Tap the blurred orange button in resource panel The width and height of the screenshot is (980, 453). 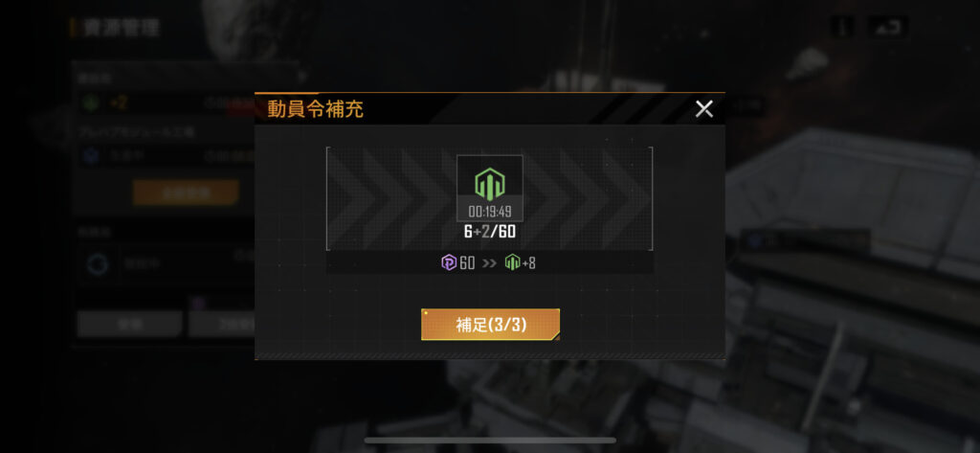186,193
